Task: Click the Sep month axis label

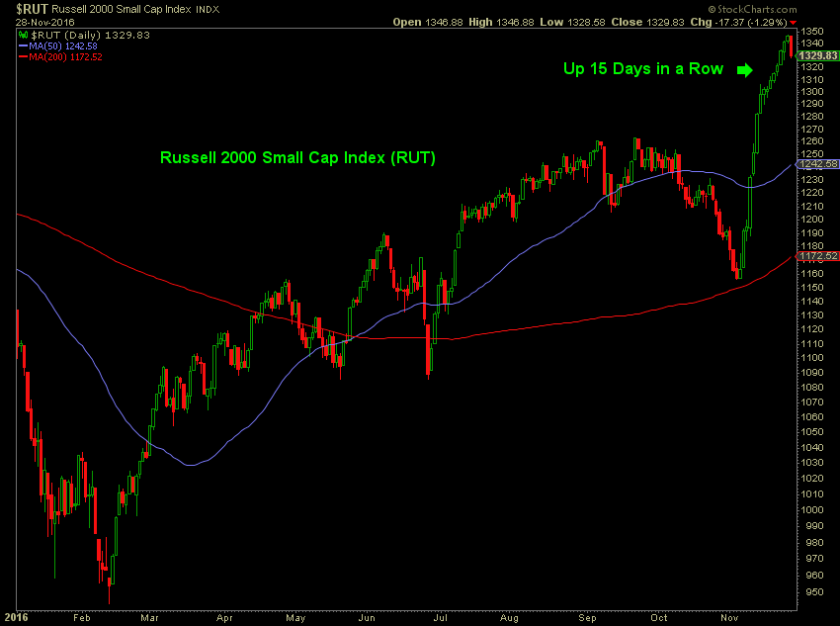Action: (x=587, y=617)
